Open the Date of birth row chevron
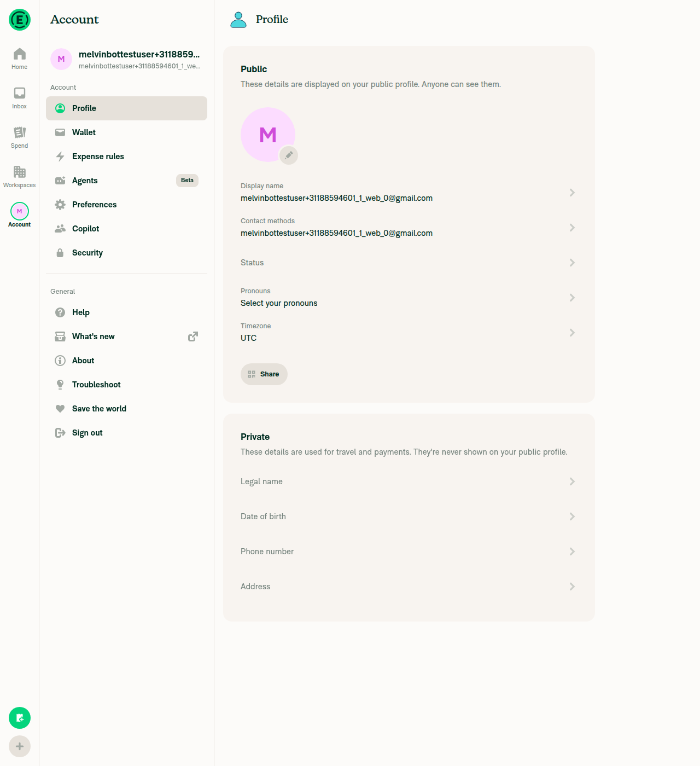This screenshot has height=766, width=700. (572, 517)
